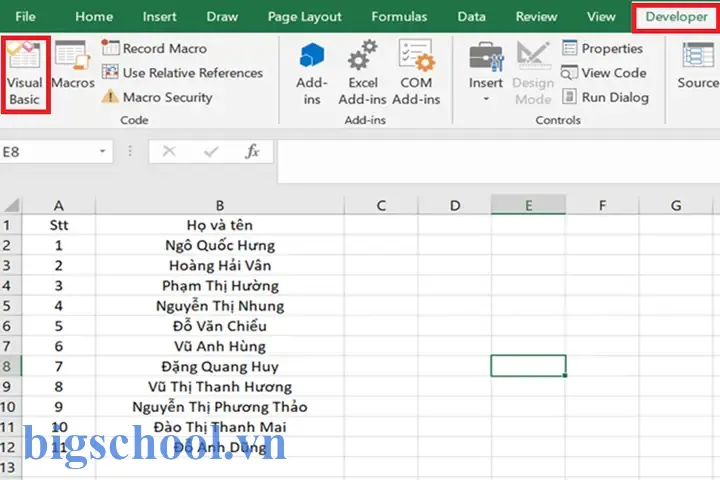Select column E header

click(529, 205)
